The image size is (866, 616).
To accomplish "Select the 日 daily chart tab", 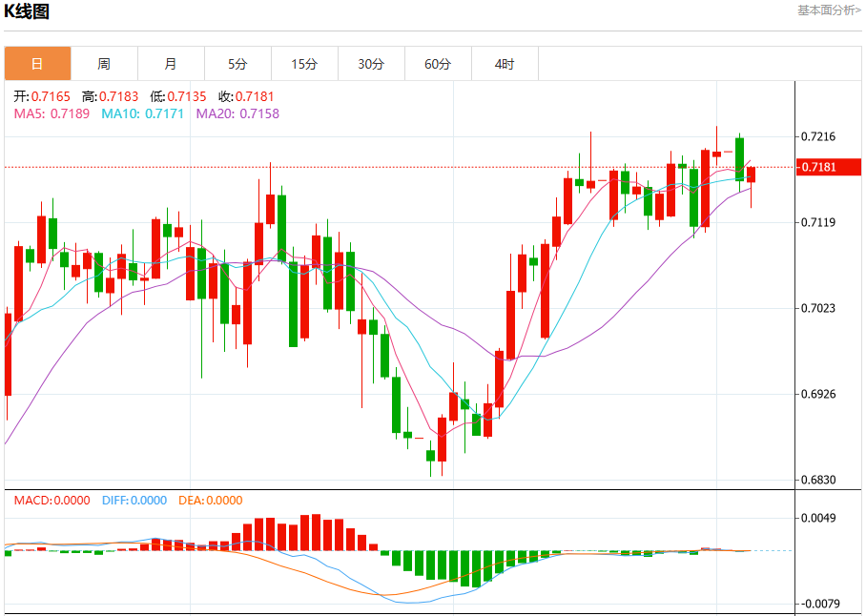I will (37, 64).
